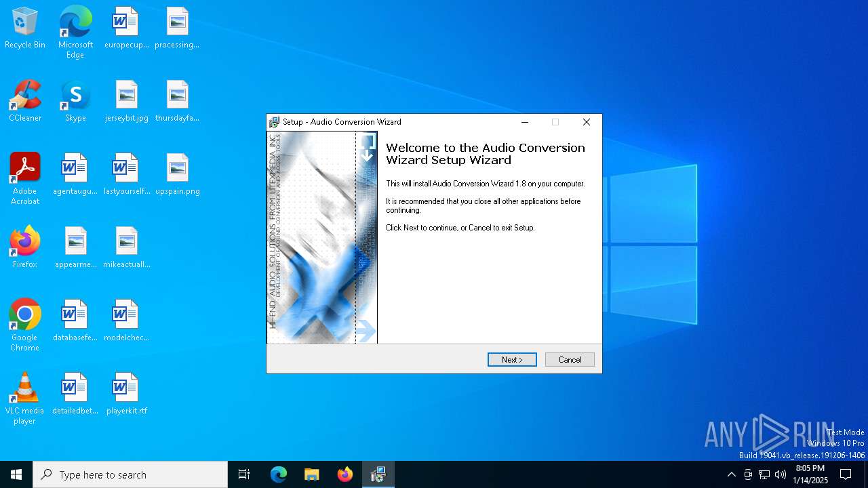
Task: Open the setup window title-bar icon menu
Action: (275, 122)
